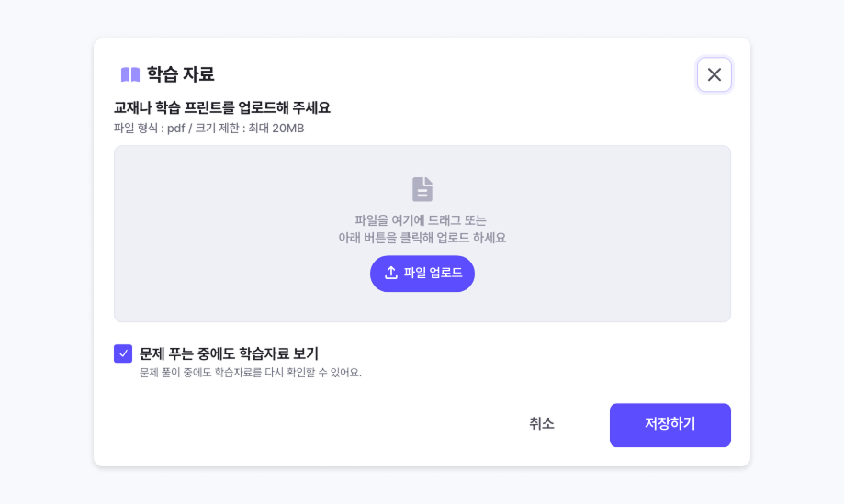Uncheck the 문제 푸는 중에도 학습자료 보기 checkbox
The width and height of the screenshot is (844, 504).
tap(123, 353)
